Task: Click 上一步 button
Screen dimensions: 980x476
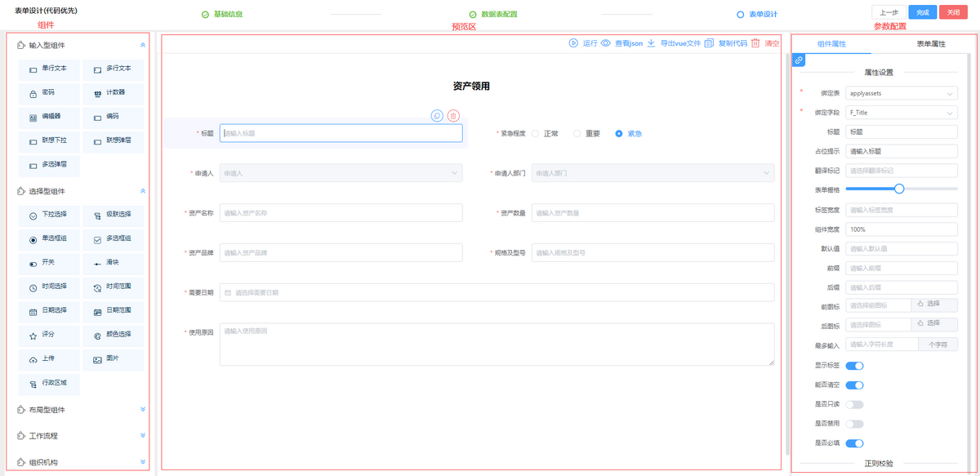Action: pos(889,12)
